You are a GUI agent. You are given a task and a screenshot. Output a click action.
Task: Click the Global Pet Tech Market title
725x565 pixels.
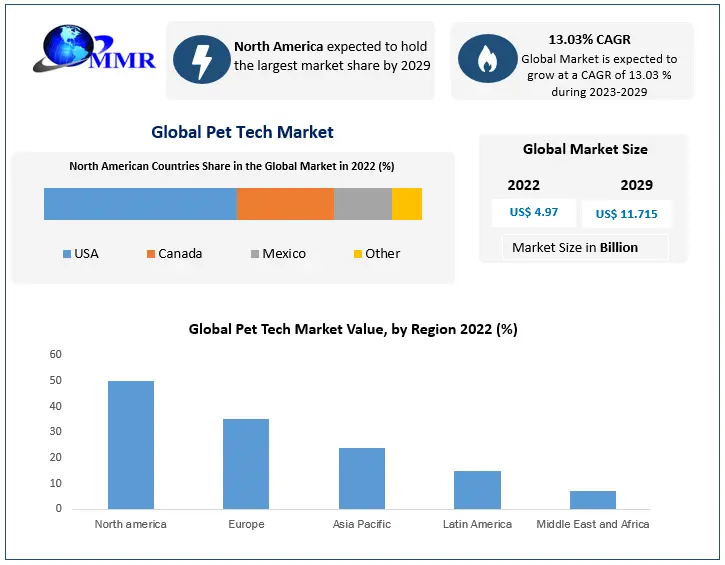242,132
